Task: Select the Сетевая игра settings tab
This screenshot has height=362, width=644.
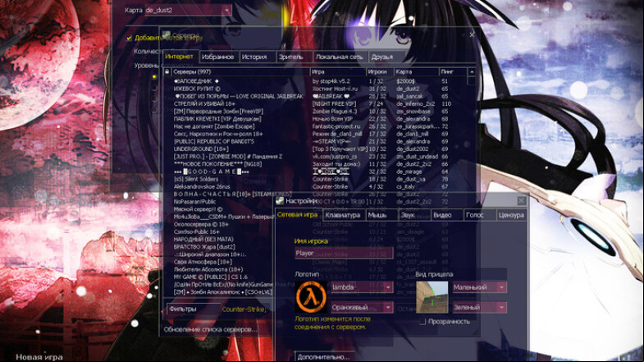Action: pos(297,214)
